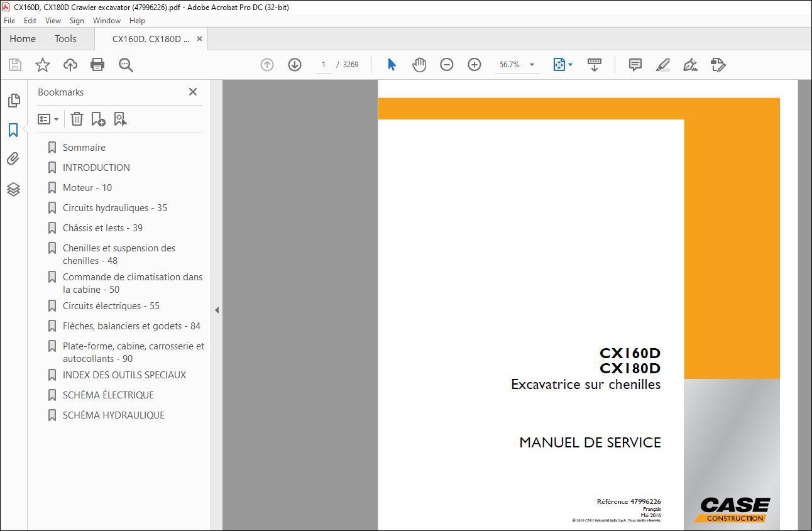The image size is (812, 531).
Task: Click the Save file icon
Action: tap(15, 65)
